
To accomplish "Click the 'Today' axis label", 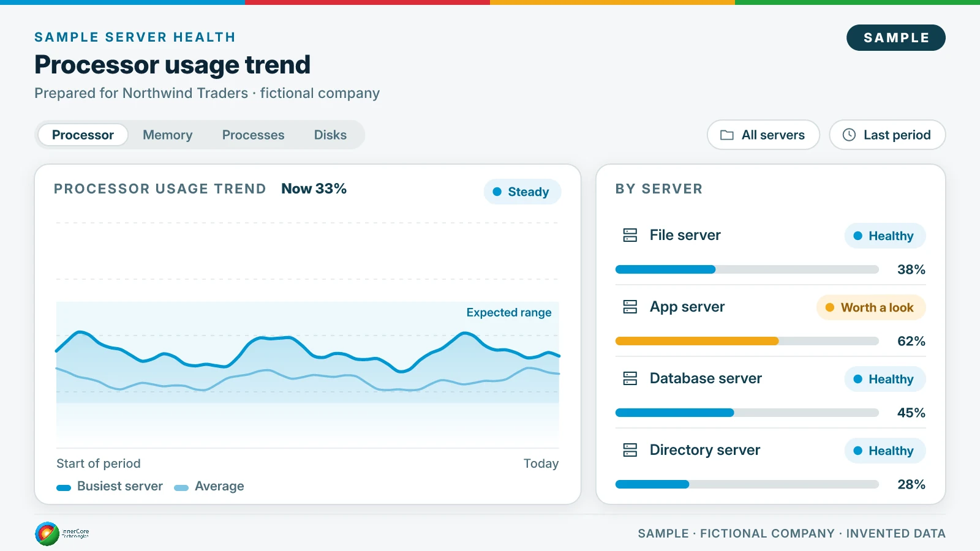I will pyautogui.click(x=541, y=463).
